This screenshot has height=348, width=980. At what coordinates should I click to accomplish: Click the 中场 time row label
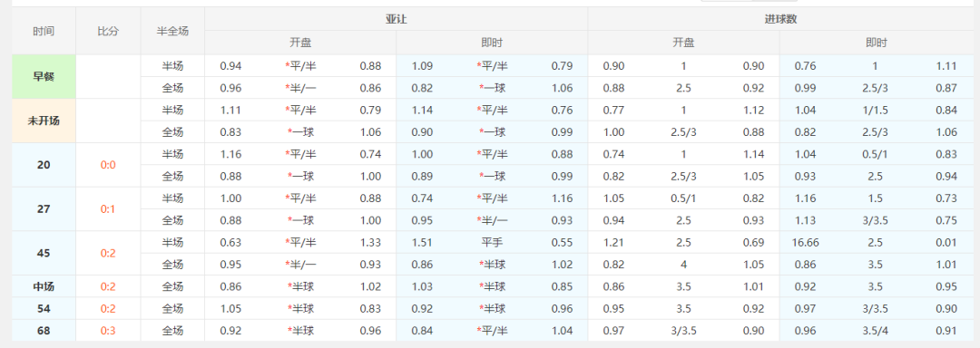click(44, 287)
